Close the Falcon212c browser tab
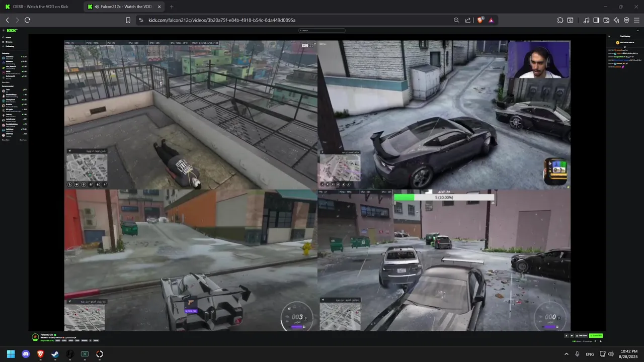 [159, 7]
